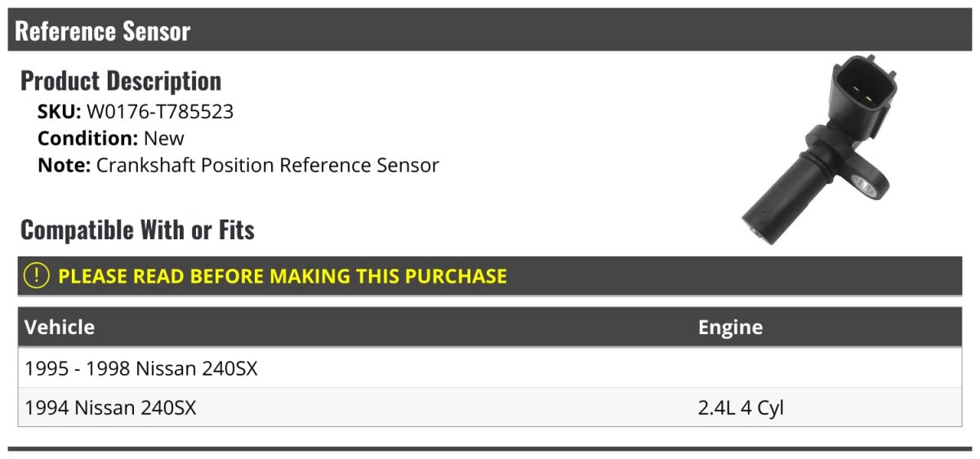Select the condition value New
Screen dimensions: 980x459
164,138
